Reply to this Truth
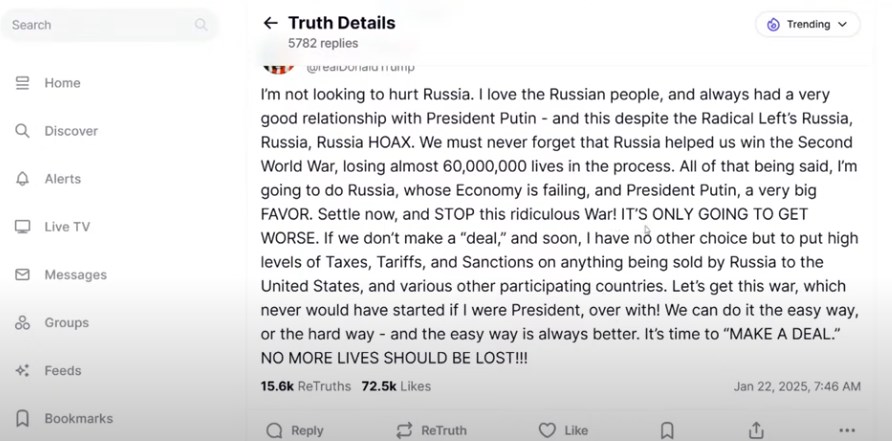The width and height of the screenshot is (892, 441). [x=295, y=430]
